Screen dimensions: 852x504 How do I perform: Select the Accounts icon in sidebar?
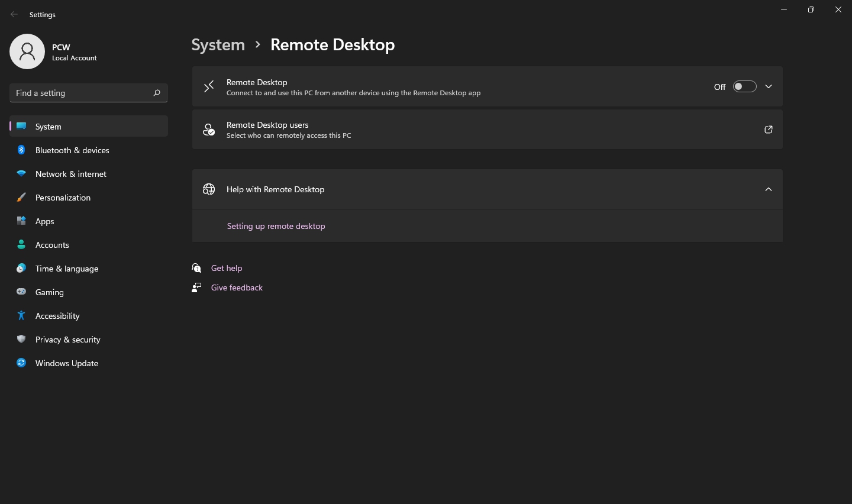coord(21,245)
